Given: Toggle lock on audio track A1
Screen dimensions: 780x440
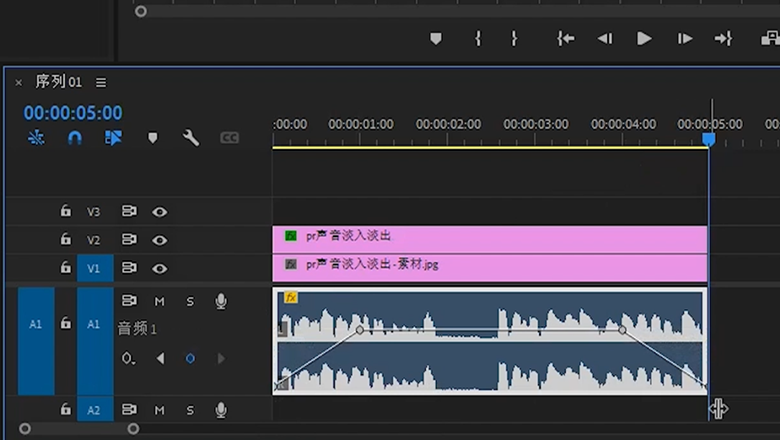Looking at the screenshot, I should [x=66, y=324].
